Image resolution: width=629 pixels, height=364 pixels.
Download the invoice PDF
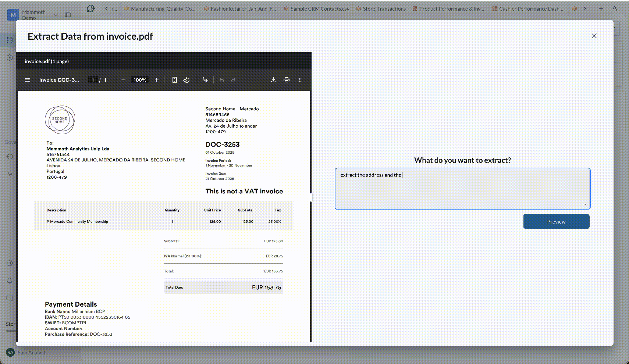(273, 80)
